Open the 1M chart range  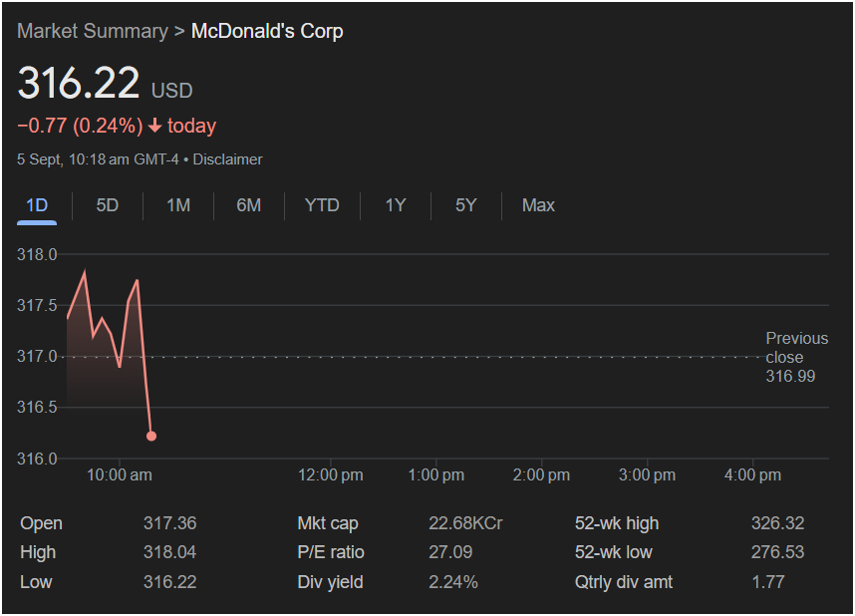tap(178, 205)
